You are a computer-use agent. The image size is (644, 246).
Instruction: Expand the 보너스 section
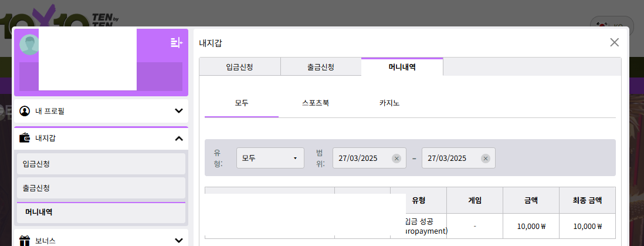point(179,240)
